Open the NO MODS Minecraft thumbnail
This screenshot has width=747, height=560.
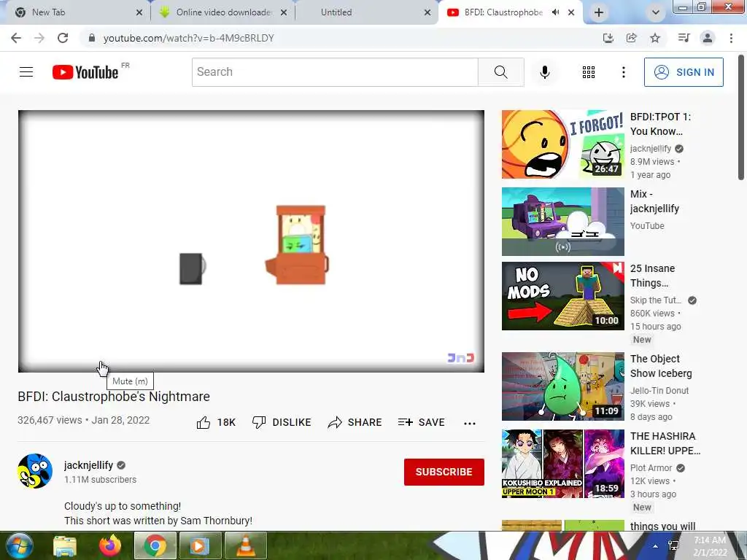point(562,296)
